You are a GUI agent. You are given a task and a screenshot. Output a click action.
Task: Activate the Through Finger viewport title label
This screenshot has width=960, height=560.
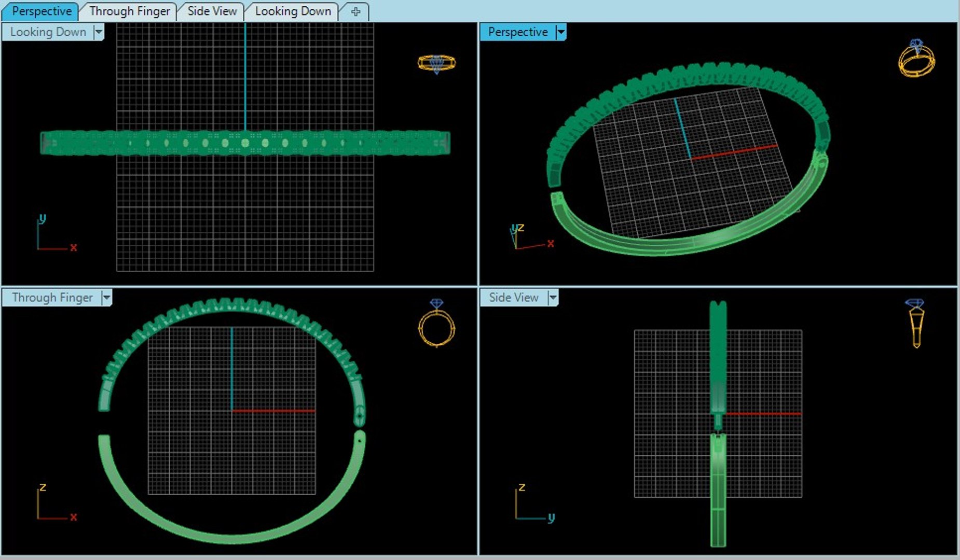pos(52,298)
